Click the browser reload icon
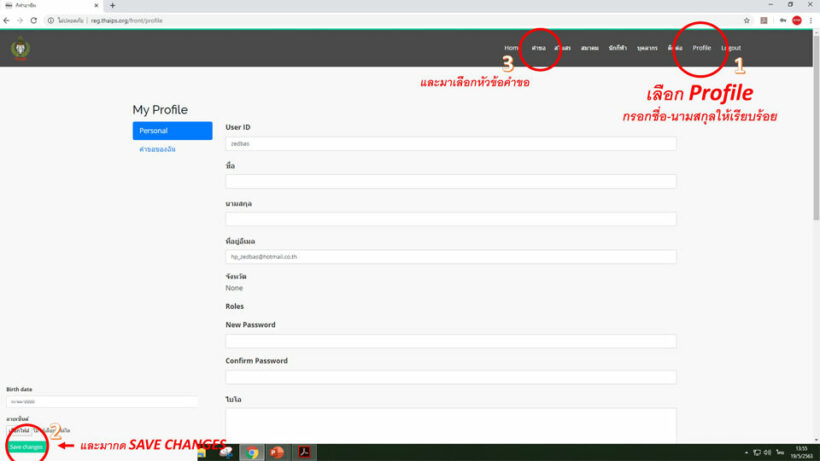 coord(36,20)
